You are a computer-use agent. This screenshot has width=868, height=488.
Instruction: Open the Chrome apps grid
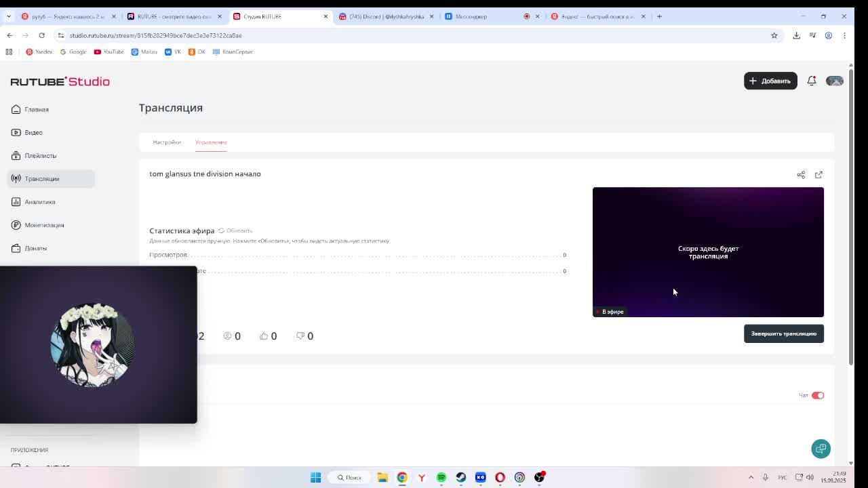pos(9,52)
